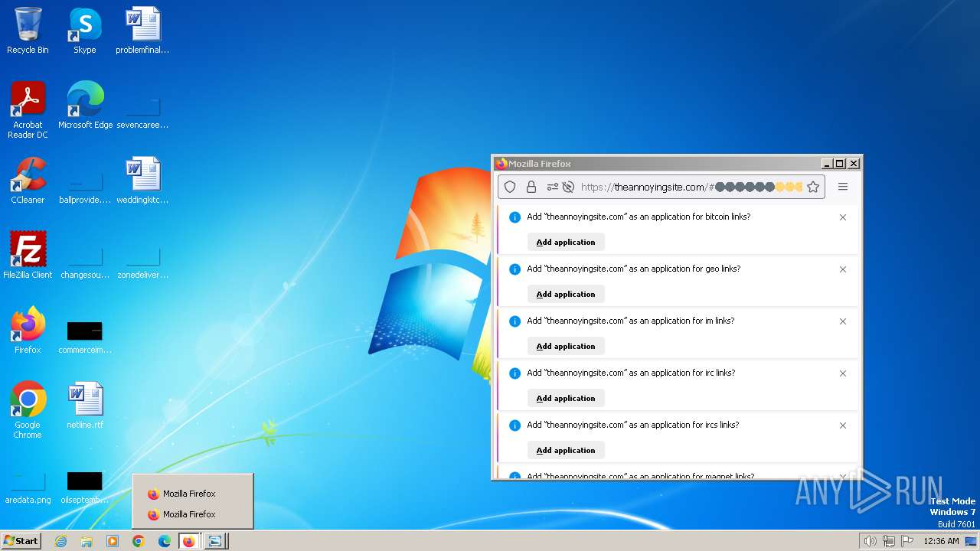Image resolution: width=980 pixels, height=551 pixels.
Task: Open the weddingkitc Word document
Action: [142, 181]
